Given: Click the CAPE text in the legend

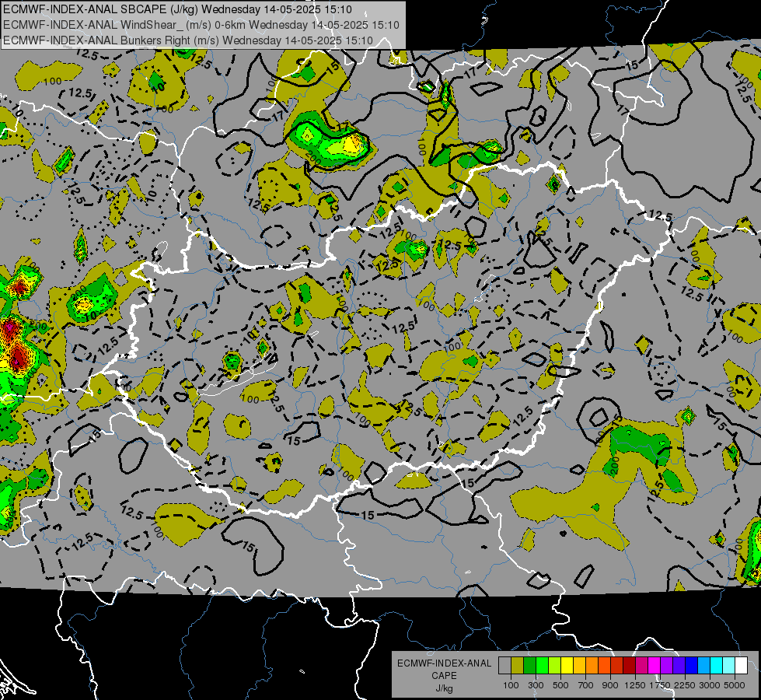Looking at the screenshot, I should (444, 676).
